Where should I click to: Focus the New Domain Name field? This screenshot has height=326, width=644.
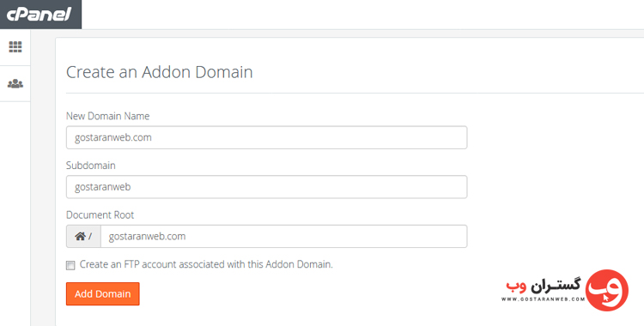(x=266, y=137)
